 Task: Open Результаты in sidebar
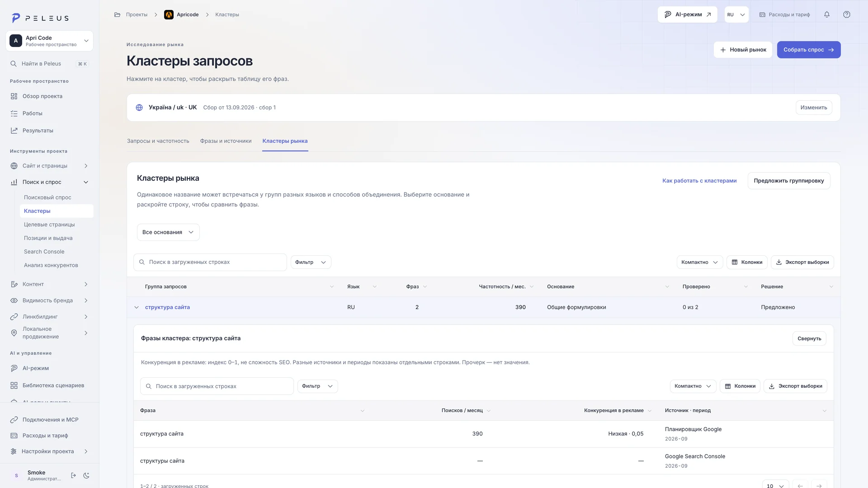(49, 131)
